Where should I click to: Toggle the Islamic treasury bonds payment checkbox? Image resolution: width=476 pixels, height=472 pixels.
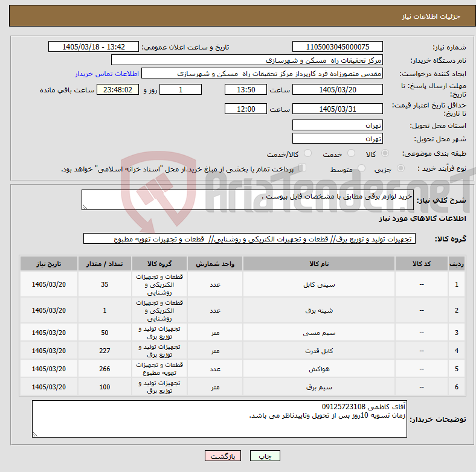point(303,168)
